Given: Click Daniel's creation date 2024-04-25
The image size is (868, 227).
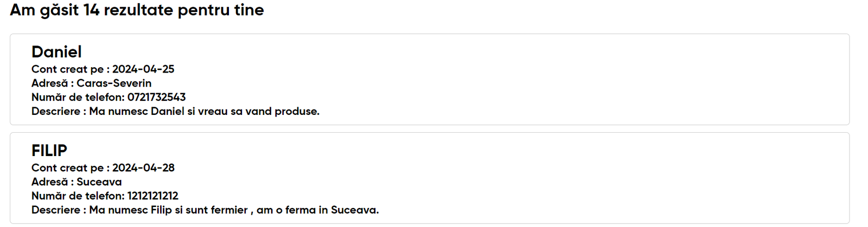Looking at the screenshot, I should point(143,69).
